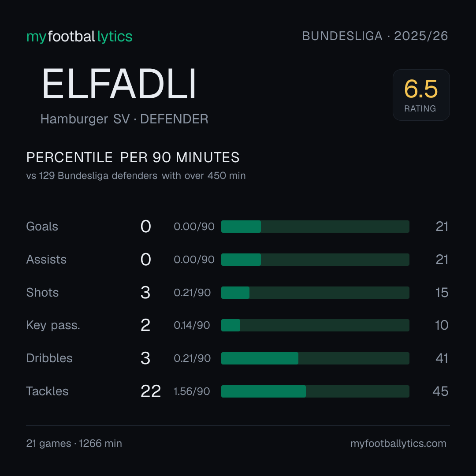476x476 pixels.
Task: Click the Tackles percentile number 45
Action: (440, 391)
